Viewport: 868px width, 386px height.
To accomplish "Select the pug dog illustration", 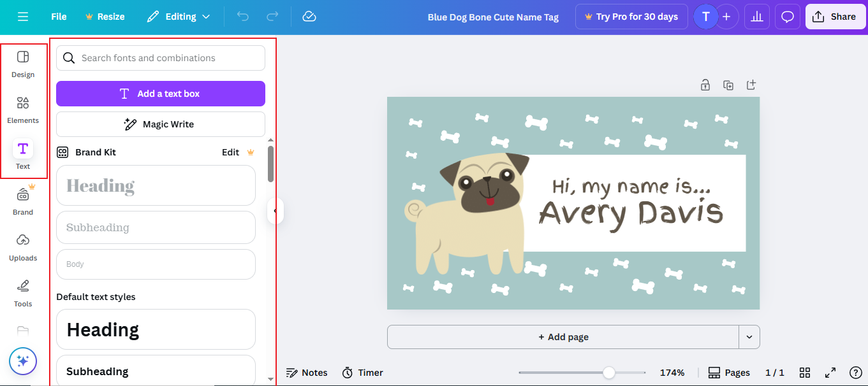I will (x=469, y=215).
